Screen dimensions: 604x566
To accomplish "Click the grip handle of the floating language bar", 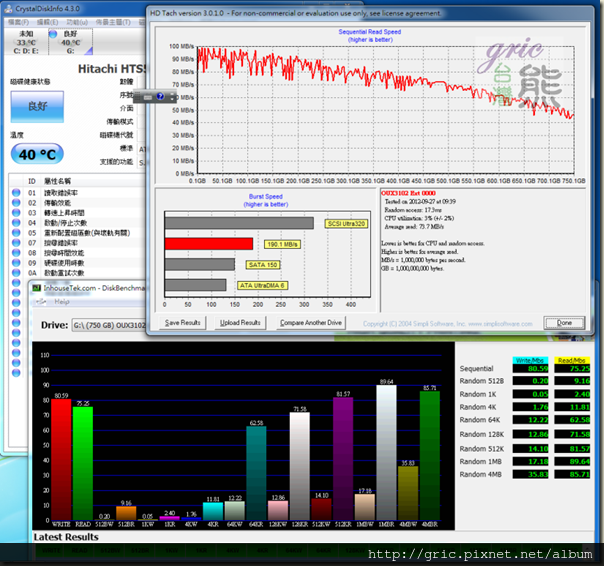I will tap(137, 97).
